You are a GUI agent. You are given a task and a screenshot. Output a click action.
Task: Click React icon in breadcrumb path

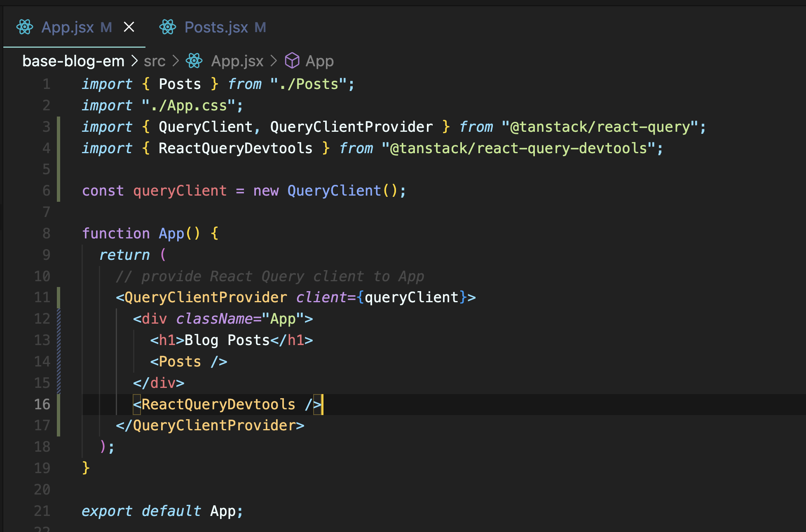click(194, 61)
